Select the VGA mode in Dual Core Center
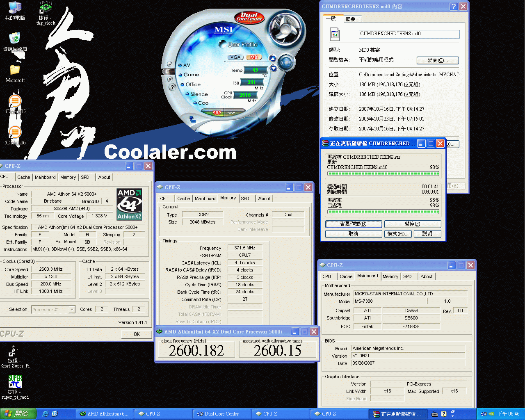525x420 pixels. (235, 57)
